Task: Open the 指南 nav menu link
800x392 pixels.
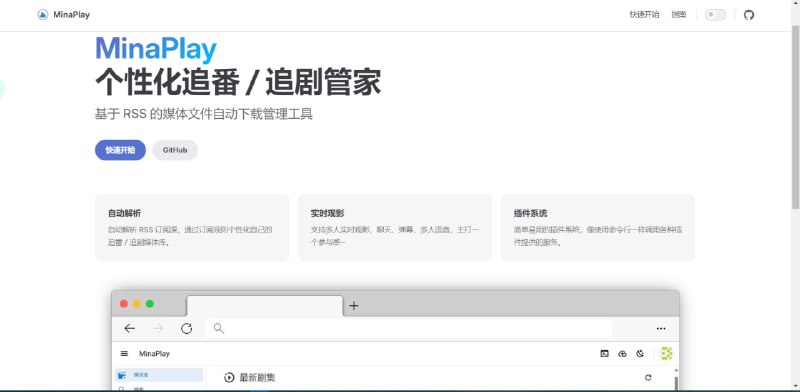Action: (679, 15)
